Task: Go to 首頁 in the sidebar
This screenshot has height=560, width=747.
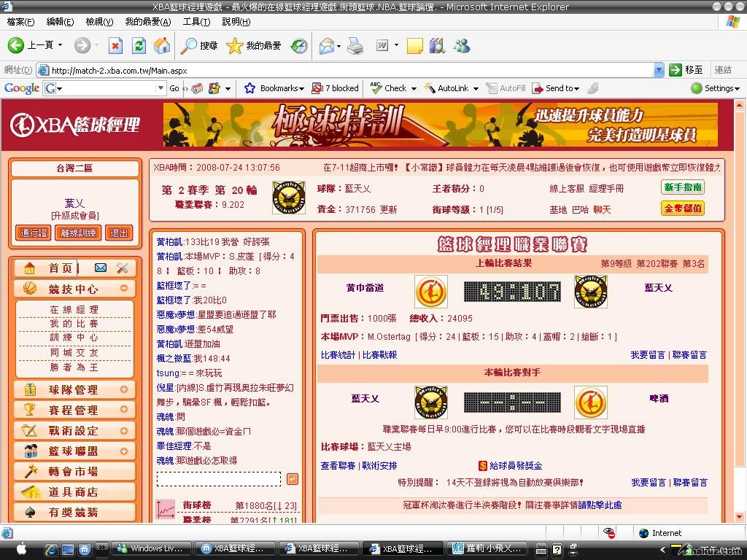Action: (60, 268)
